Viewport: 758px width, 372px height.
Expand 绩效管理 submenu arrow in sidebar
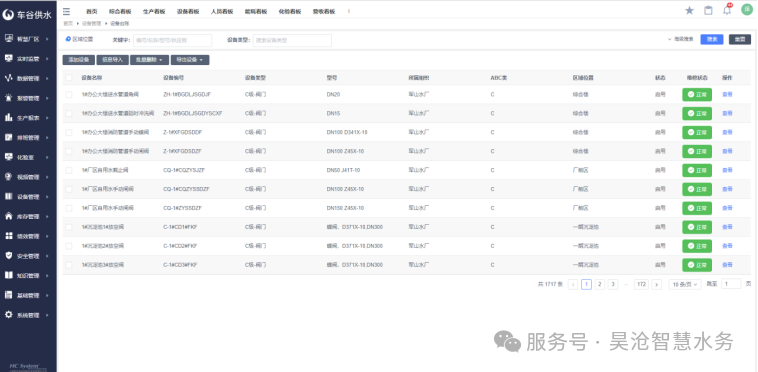(x=47, y=236)
